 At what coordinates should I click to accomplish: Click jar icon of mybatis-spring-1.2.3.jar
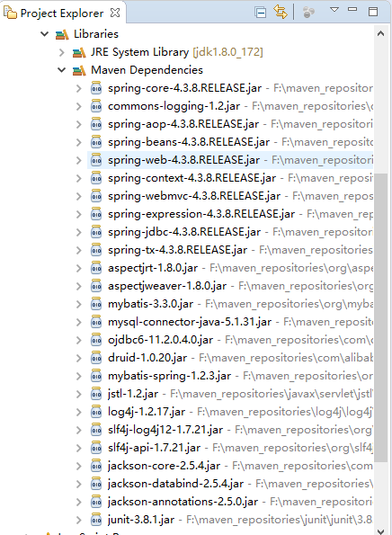[x=96, y=376]
